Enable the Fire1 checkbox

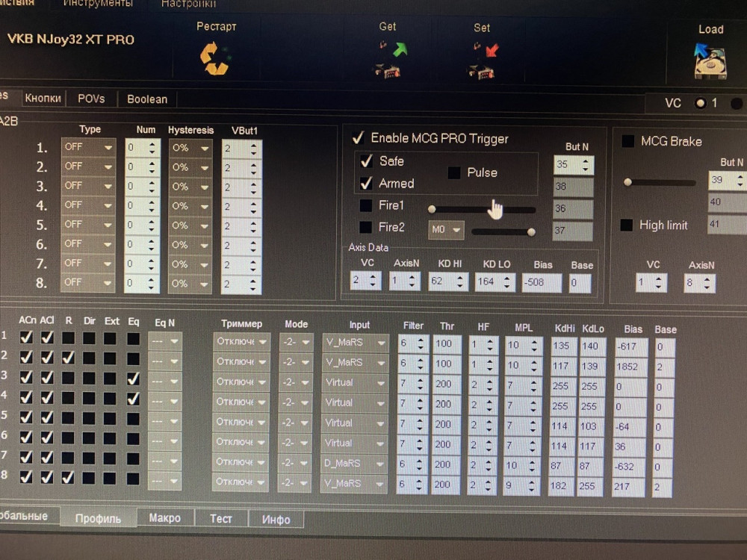click(365, 205)
